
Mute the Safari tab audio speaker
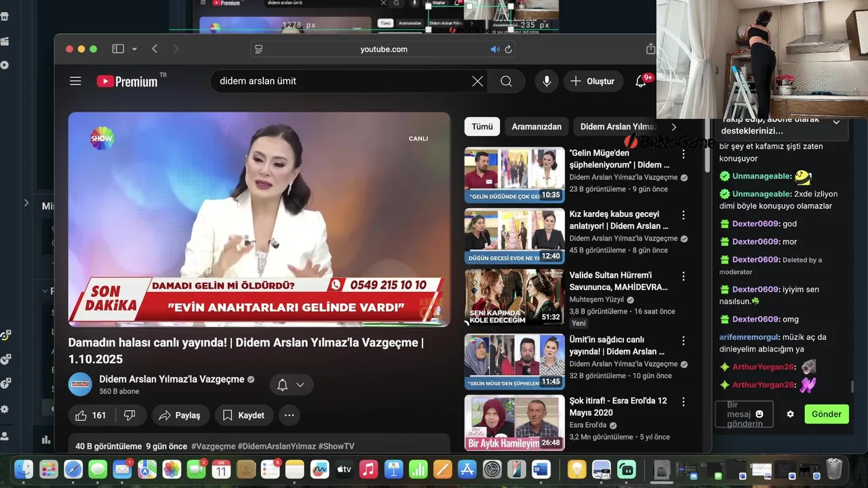495,49
